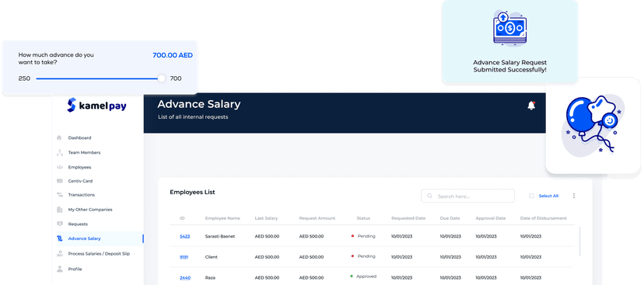Click the Team Members hierarchy icon

click(60, 152)
